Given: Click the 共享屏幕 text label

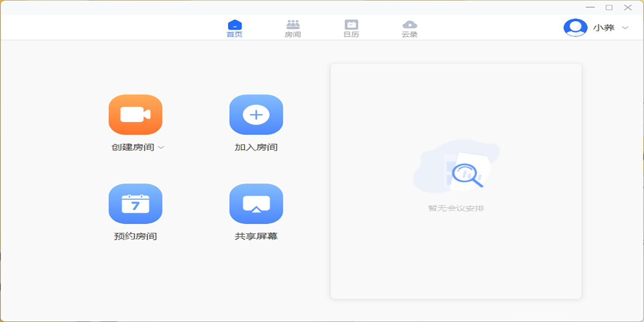Looking at the screenshot, I should click(256, 236).
